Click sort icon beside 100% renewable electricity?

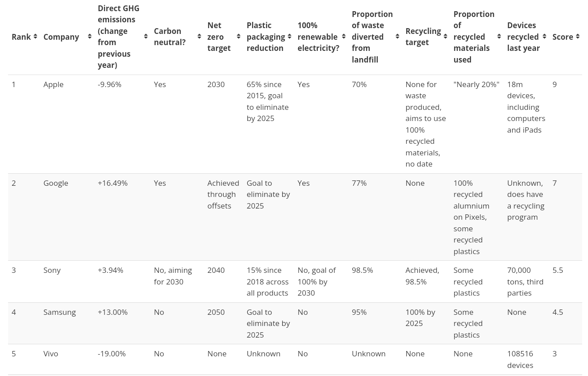tap(344, 37)
